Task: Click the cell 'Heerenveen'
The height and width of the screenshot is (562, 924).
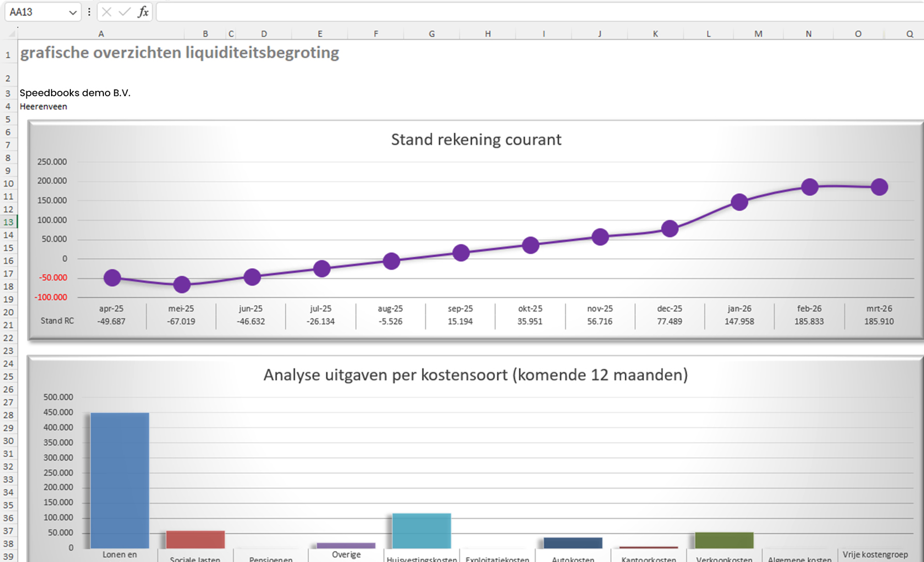Action: click(43, 106)
